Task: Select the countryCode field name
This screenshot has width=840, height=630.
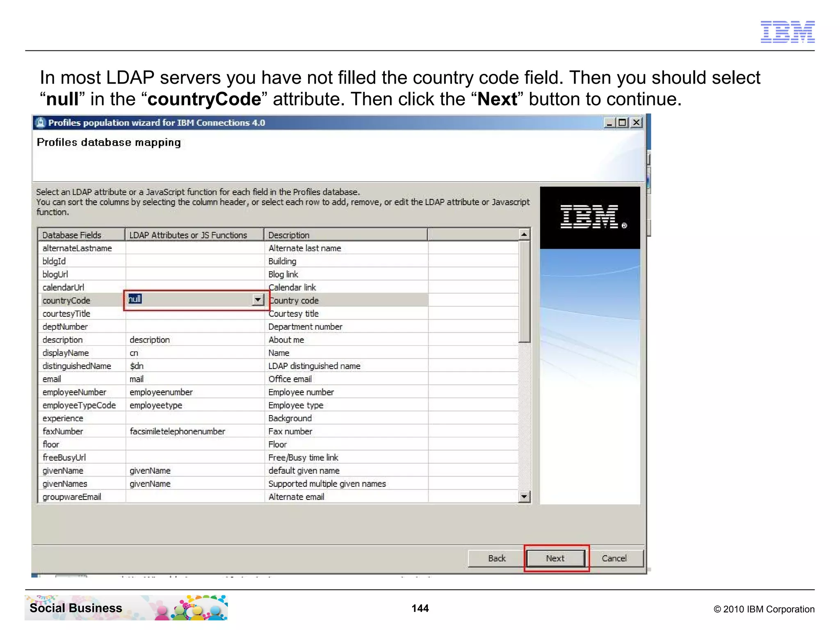Action: pos(66,301)
